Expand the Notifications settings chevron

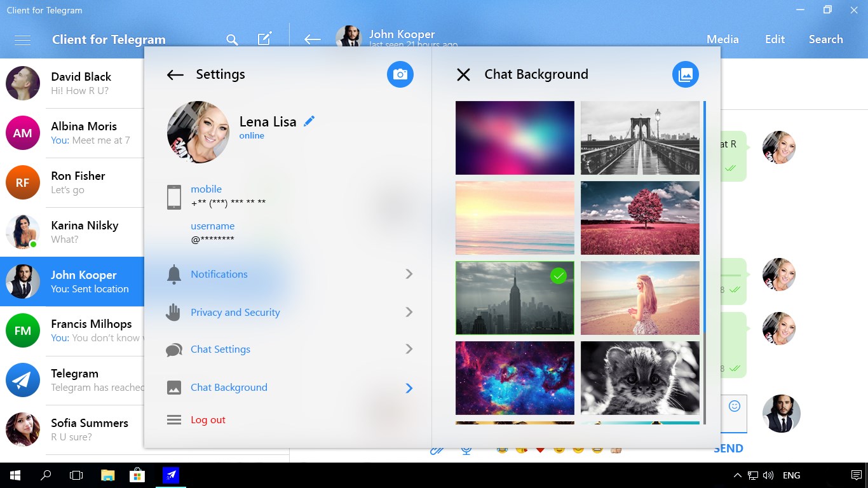(x=409, y=274)
